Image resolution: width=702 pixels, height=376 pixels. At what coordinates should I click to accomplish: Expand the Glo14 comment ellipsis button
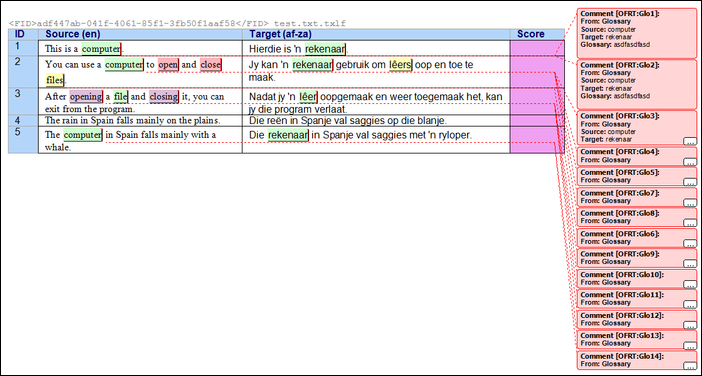pos(690,365)
